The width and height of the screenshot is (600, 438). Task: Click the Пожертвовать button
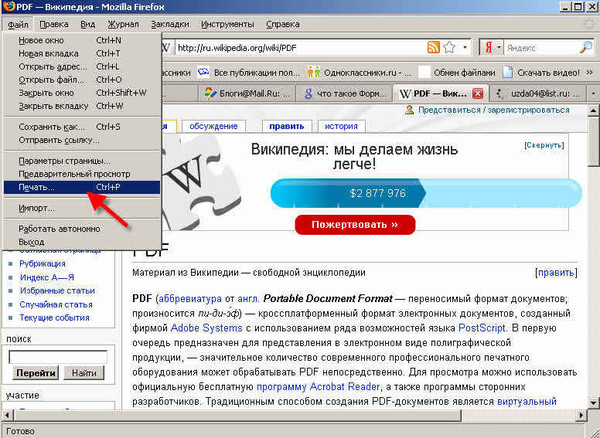pos(355,225)
